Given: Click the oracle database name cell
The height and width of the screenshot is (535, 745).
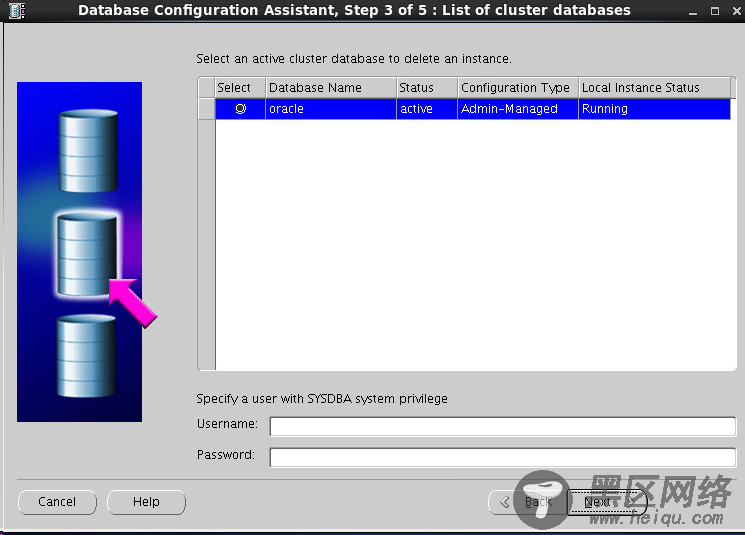Looking at the screenshot, I should tap(331, 109).
